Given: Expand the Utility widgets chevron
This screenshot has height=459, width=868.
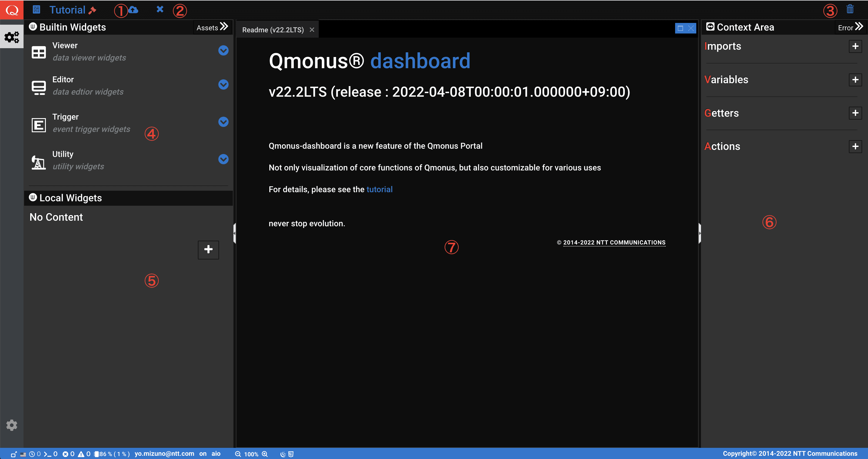Looking at the screenshot, I should (x=223, y=159).
